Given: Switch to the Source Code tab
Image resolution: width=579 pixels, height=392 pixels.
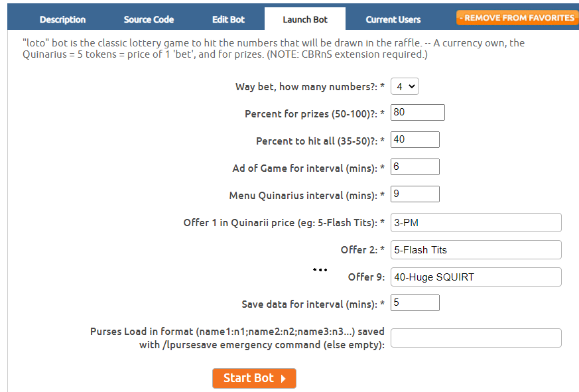Looking at the screenshot, I should 149,19.
